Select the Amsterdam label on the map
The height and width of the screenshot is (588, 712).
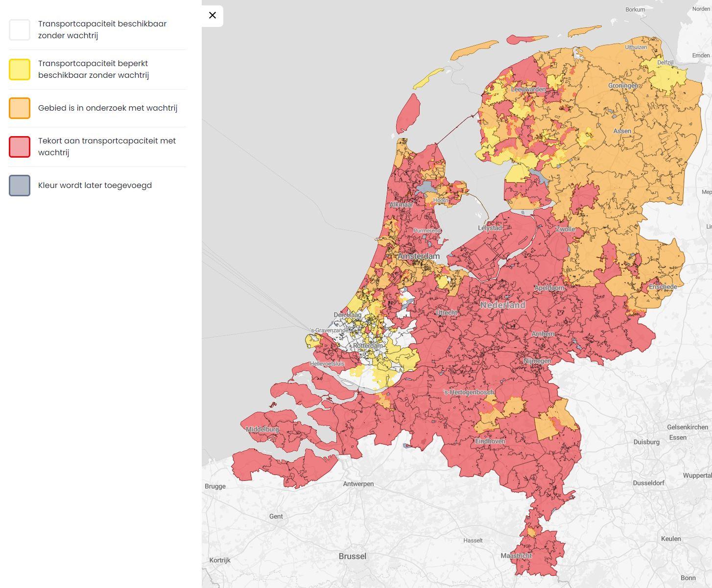[x=419, y=256]
